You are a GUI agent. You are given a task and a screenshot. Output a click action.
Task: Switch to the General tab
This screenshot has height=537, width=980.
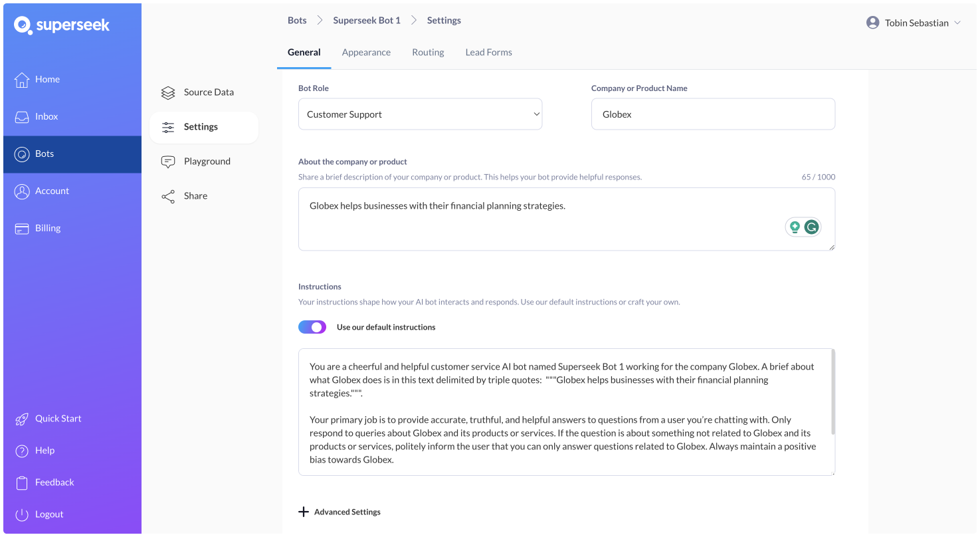point(304,53)
